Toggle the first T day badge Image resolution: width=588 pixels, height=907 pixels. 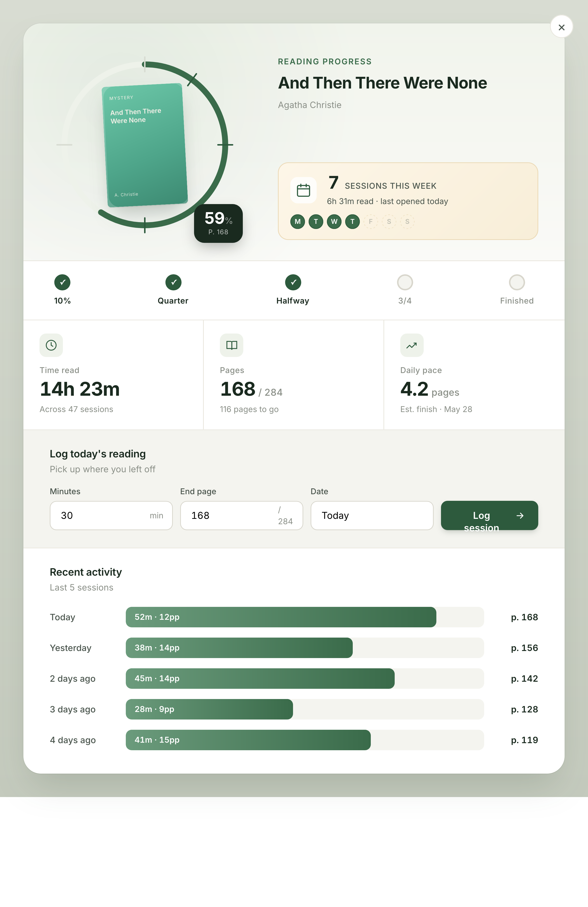(316, 221)
